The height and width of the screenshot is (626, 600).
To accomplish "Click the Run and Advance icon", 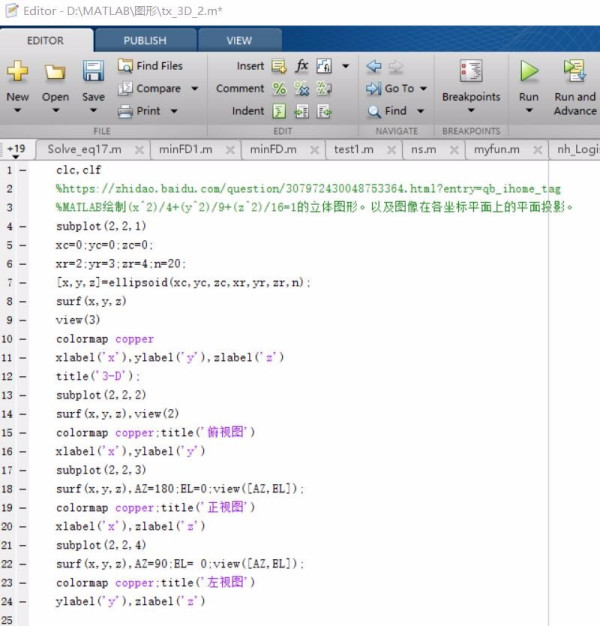I will tap(574, 71).
